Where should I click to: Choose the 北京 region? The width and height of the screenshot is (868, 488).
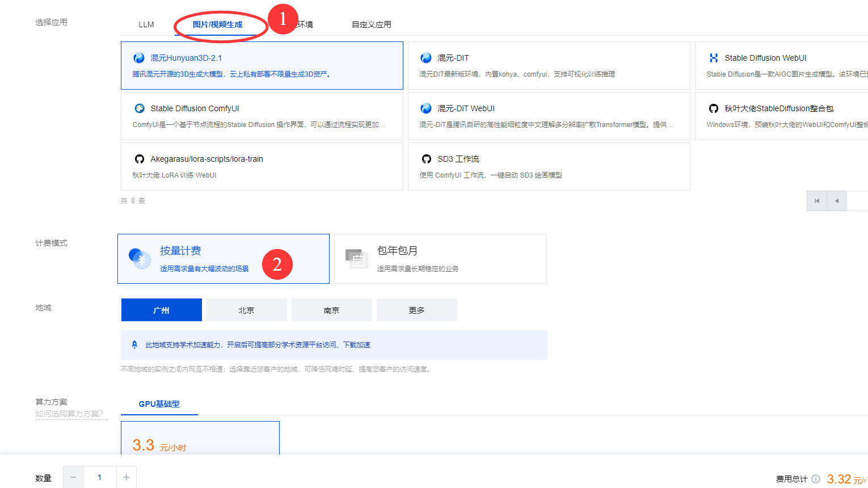click(246, 310)
